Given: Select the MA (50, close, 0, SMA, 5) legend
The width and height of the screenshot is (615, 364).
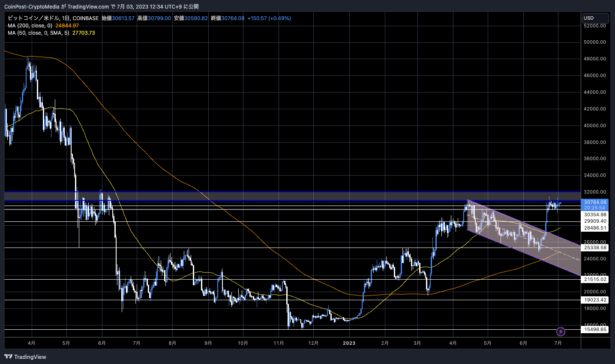Looking at the screenshot, I should tap(39, 33).
